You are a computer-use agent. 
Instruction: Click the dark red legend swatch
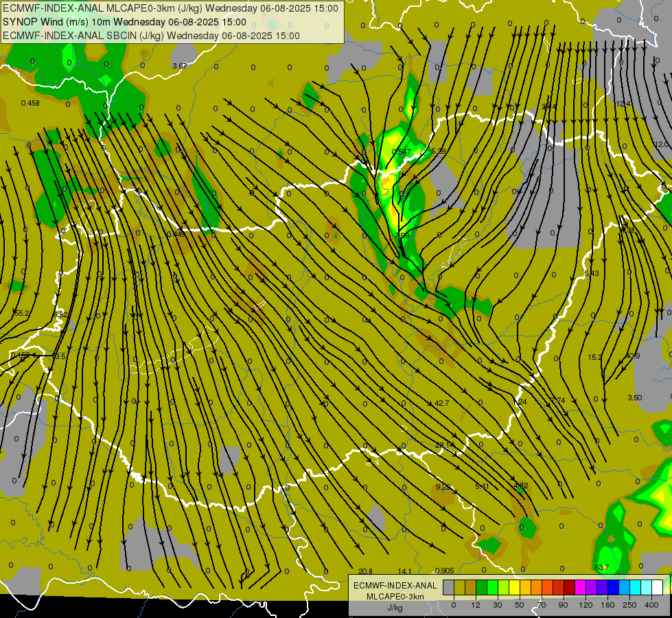570,587
